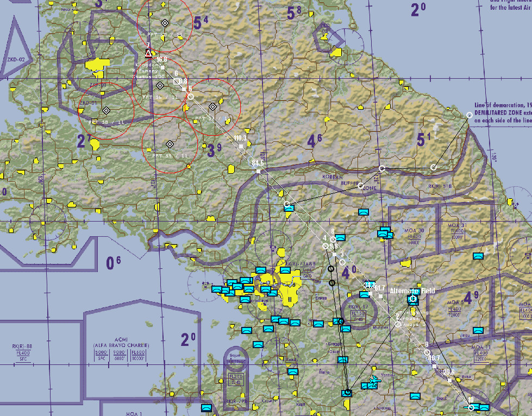Click the ACMI (ALFA BRAVO CHARLIE) label
The width and height of the screenshot is (532, 416).
[121, 343]
